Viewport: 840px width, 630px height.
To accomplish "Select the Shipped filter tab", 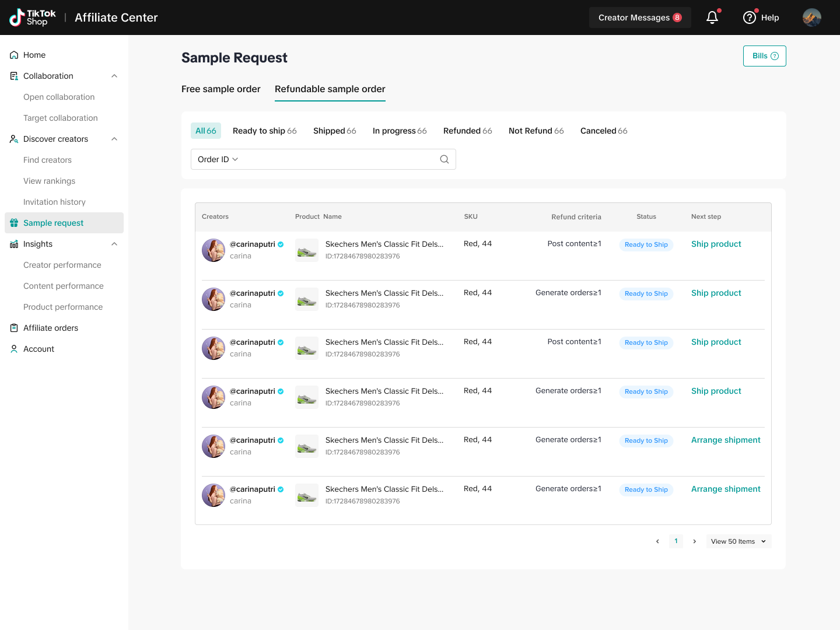I will click(x=334, y=131).
